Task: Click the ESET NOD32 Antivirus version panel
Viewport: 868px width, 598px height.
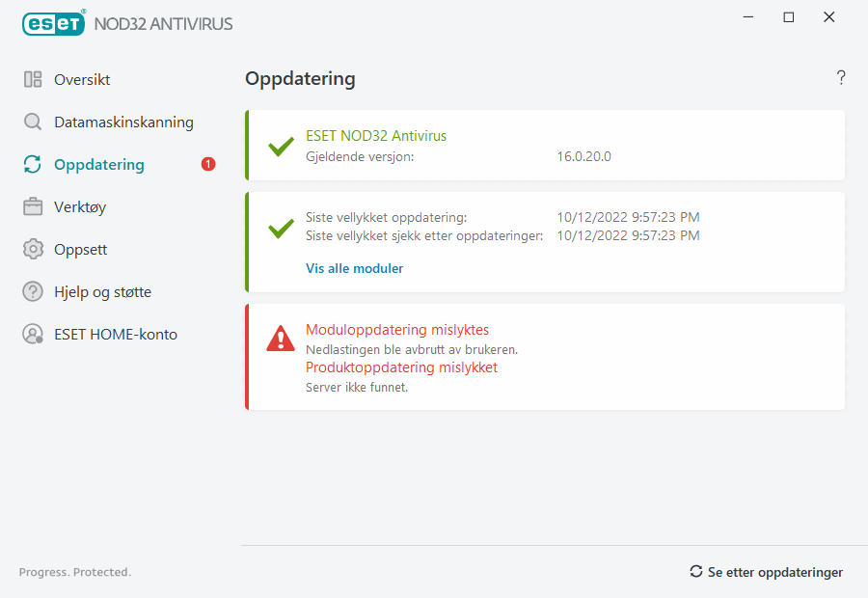Action: click(545, 145)
